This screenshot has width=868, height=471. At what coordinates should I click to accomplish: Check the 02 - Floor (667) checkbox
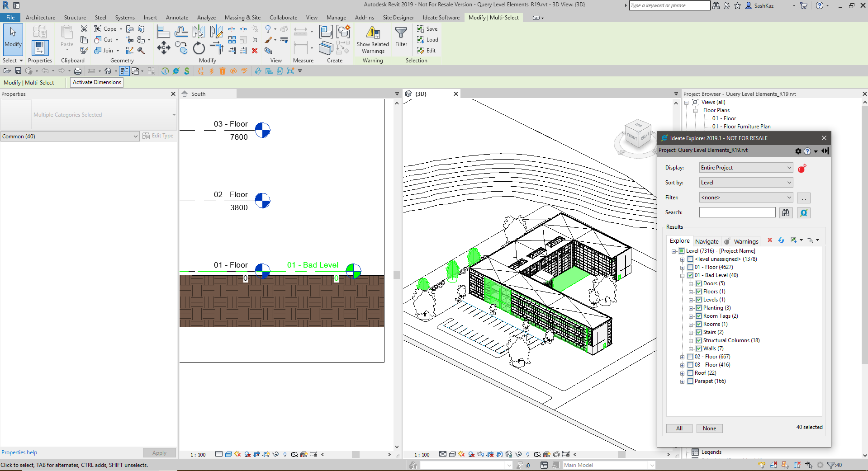690,357
